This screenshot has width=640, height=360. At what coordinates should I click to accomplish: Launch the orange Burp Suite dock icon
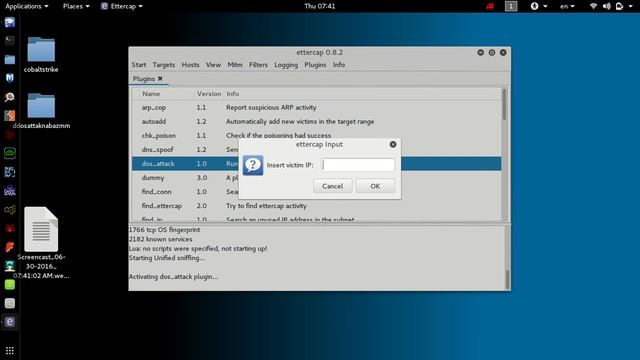point(10,116)
